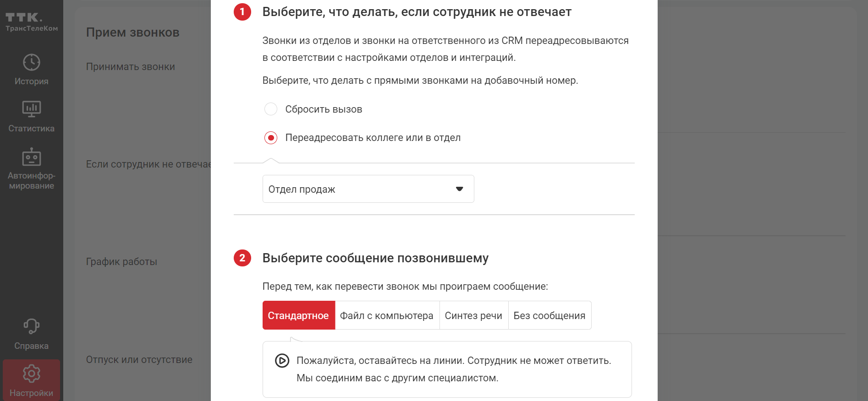Choose the Без сообщения tab
The image size is (868, 401).
point(549,315)
